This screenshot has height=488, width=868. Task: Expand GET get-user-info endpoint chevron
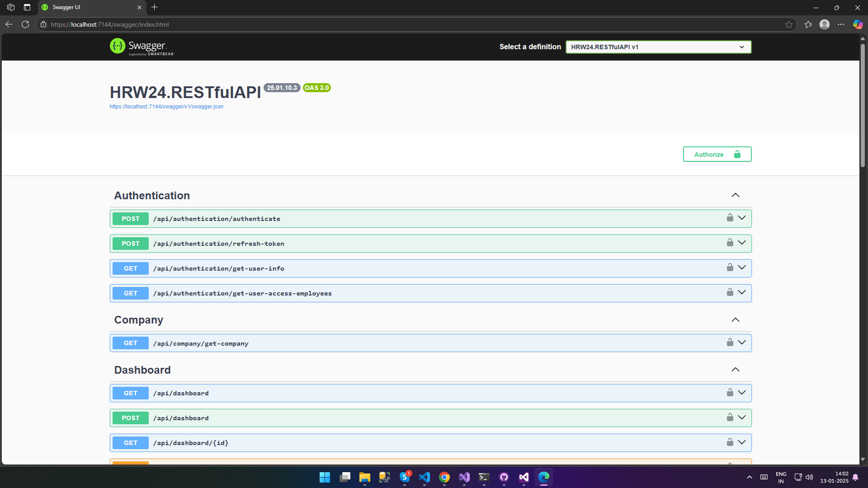click(742, 267)
